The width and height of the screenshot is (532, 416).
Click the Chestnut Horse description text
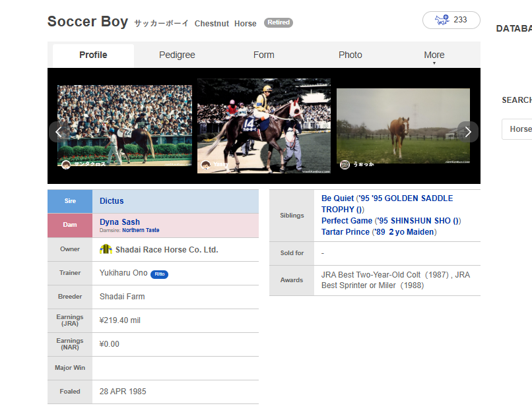tap(225, 24)
